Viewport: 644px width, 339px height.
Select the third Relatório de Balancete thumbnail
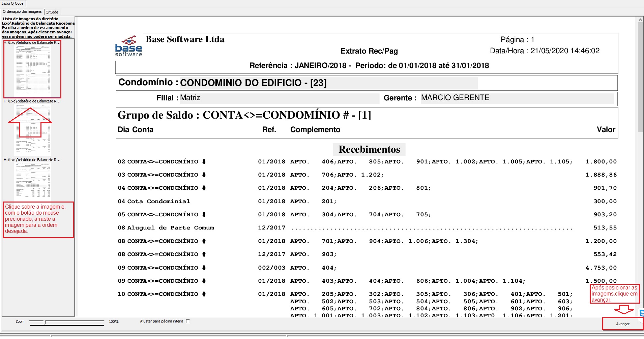(x=32, y=179)
